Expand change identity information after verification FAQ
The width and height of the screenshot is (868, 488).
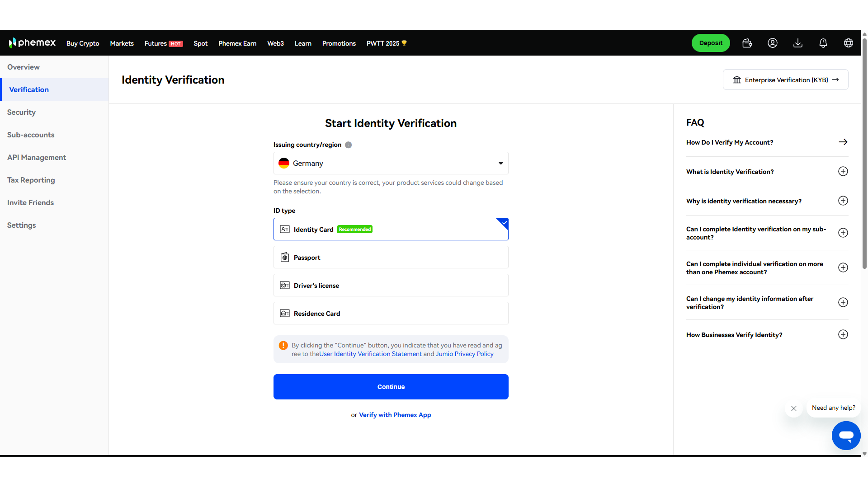843,302
